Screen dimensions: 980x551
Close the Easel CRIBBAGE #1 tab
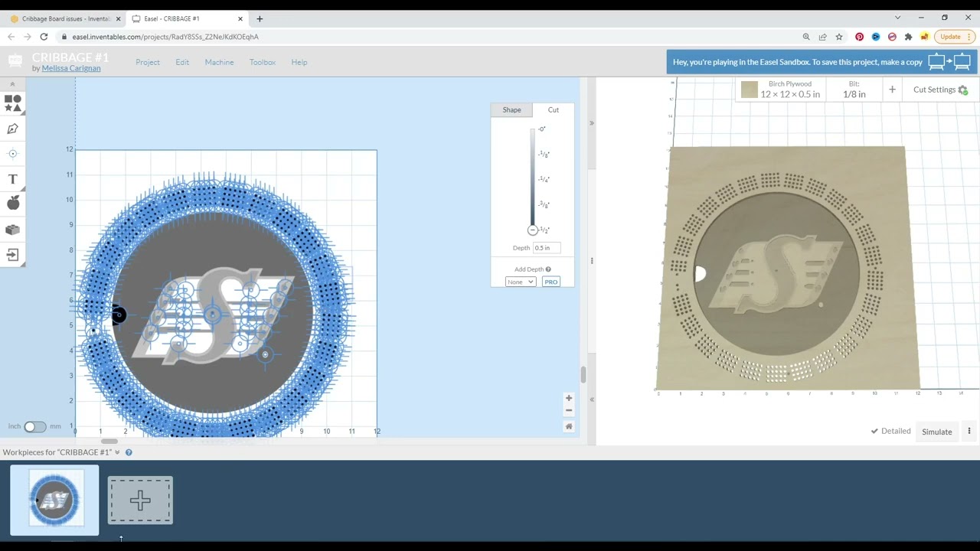pos(240,18)
